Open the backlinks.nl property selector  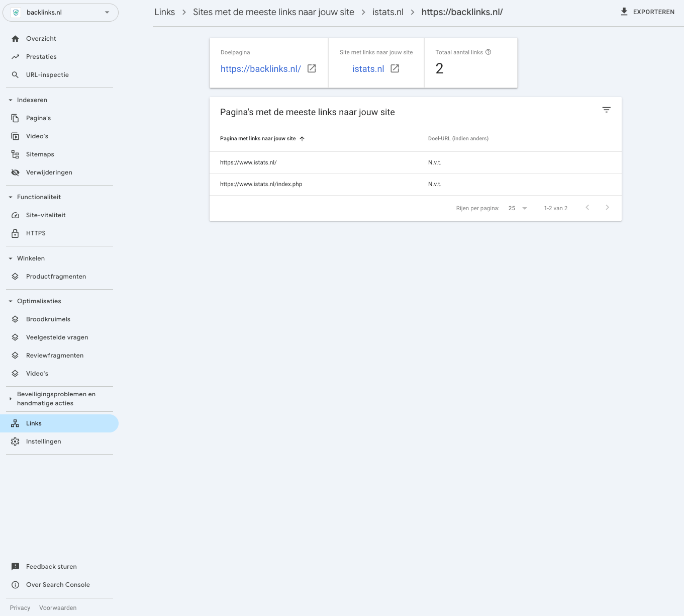click(x=60, y=12)
